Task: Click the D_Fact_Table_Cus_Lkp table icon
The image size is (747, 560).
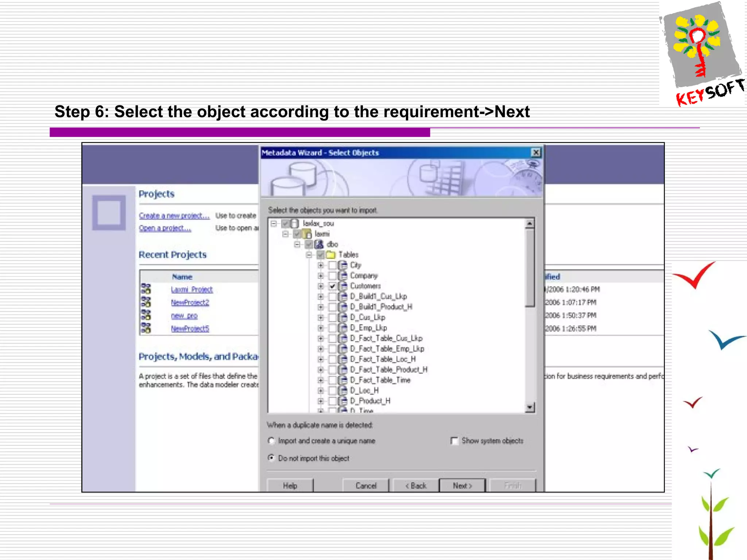Action: [343, 338]
